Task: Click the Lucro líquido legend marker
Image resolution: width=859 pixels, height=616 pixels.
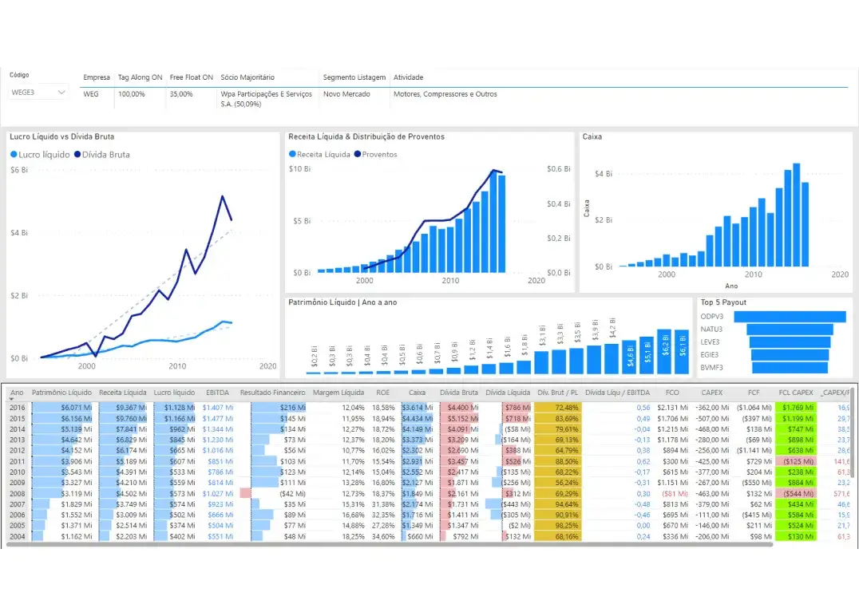Action: [x=14, y=155]
